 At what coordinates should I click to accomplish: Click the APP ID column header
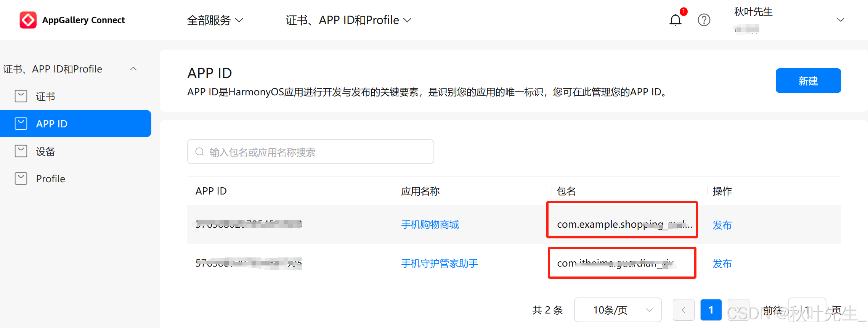click(211, 191)
